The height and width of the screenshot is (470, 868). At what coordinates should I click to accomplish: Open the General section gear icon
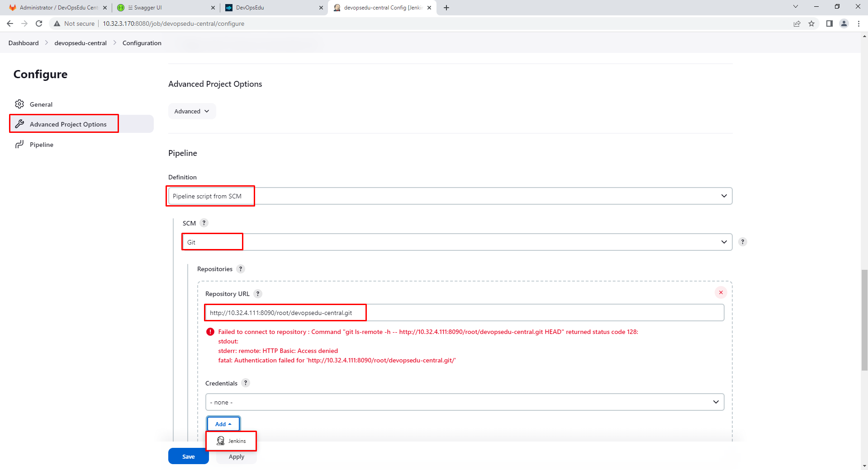pos(19,104)
